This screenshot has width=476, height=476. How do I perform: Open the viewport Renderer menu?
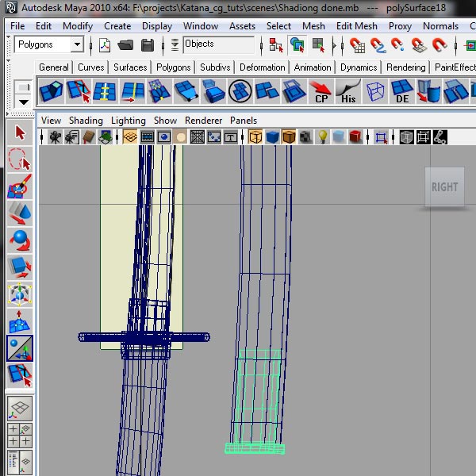click(203, 121)
